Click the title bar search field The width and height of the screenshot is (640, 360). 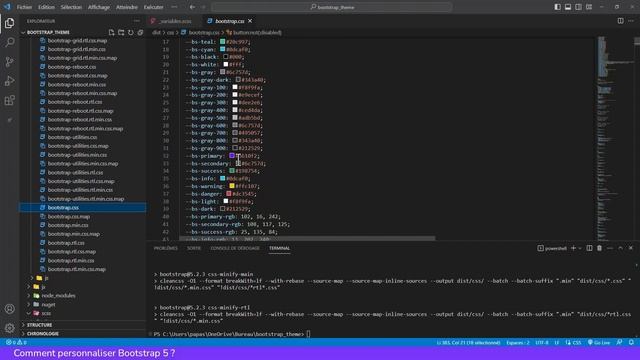click(x=331, y=7)
